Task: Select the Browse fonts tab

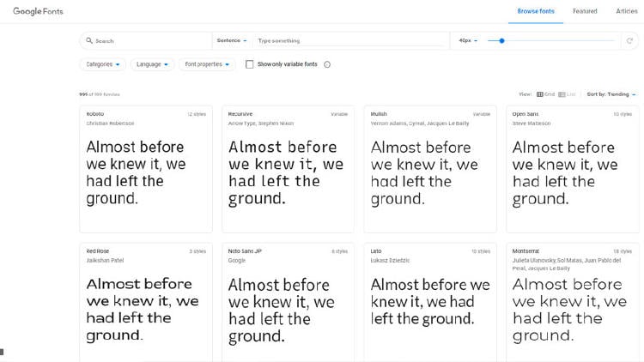Action: (535, 11)
